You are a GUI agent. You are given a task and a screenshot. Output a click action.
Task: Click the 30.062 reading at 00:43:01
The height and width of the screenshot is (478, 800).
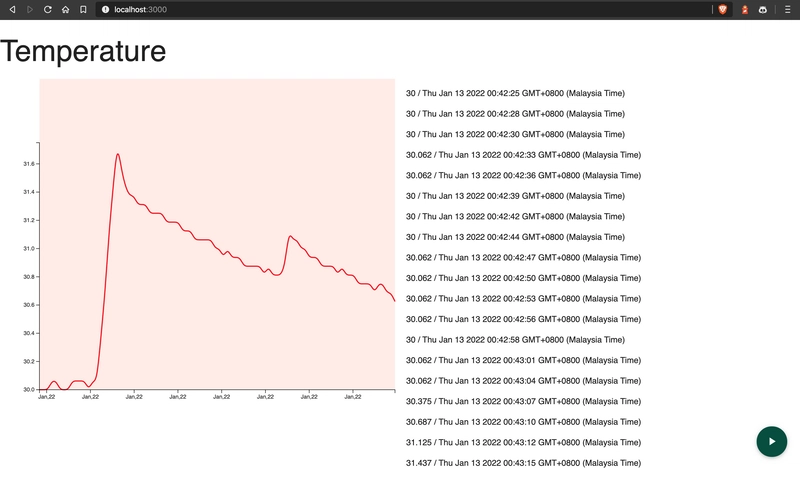click(x=523, y=360)
